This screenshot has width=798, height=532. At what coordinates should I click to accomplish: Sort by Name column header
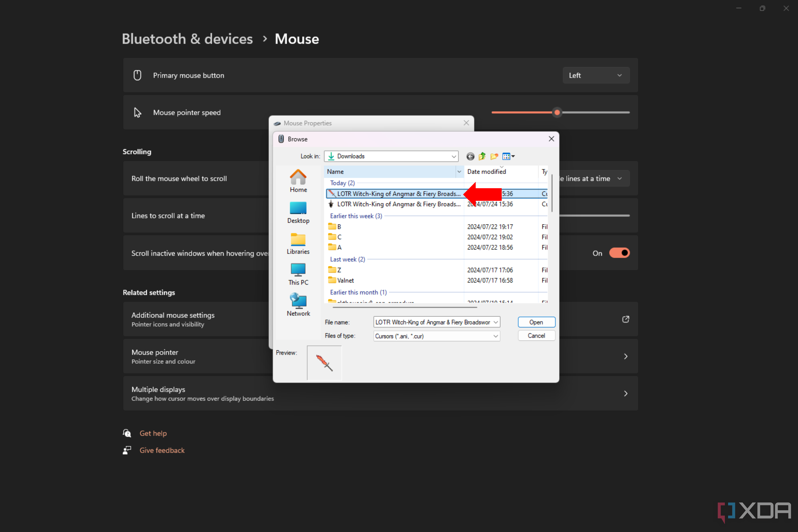point(390,172)
